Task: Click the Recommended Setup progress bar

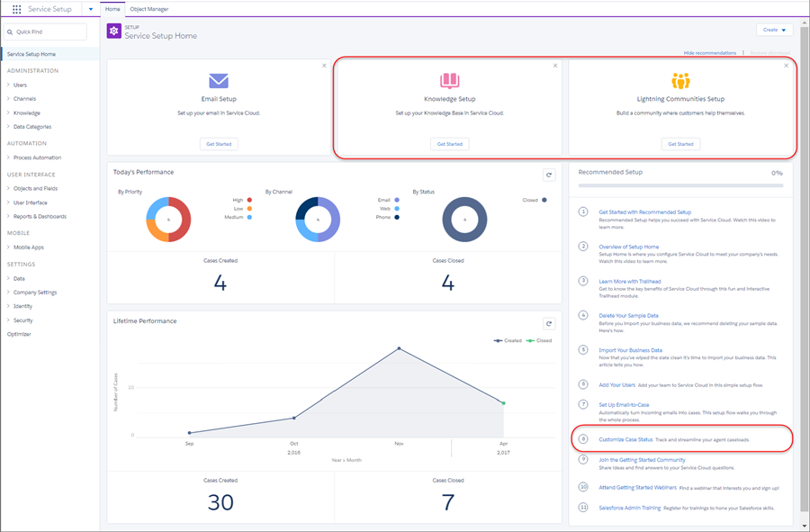Action: coord(680,185)
